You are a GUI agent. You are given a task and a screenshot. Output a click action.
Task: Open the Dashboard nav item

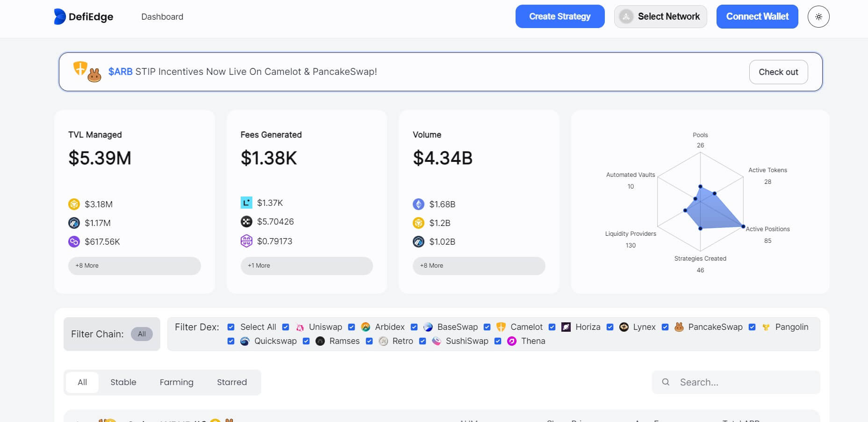coord(162,17)
